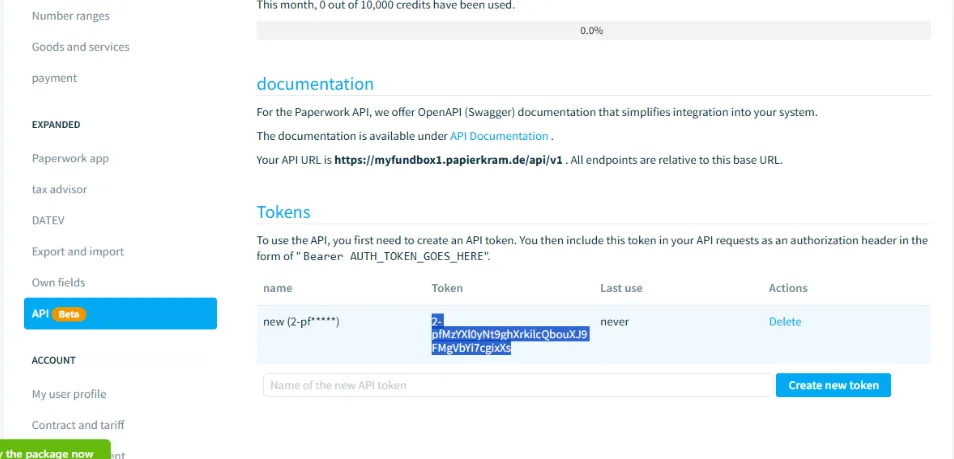
Task: Click the EXPANDED section label
Action: (56, 125)
